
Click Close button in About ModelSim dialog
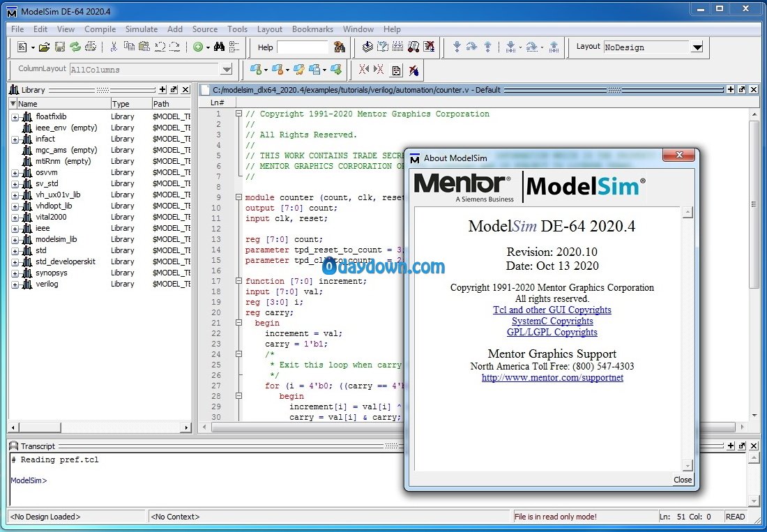pyautogui.click(x=683, y=480)
